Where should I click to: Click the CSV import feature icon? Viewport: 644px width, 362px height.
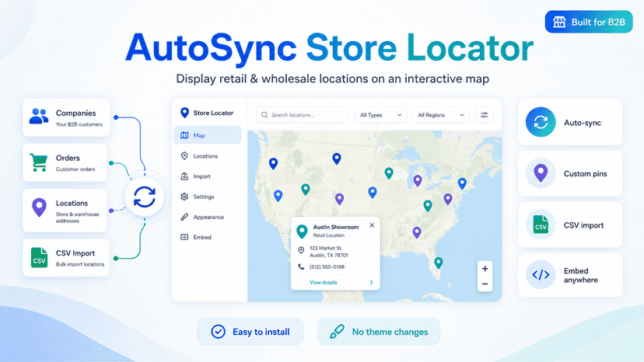pos(541,225)
